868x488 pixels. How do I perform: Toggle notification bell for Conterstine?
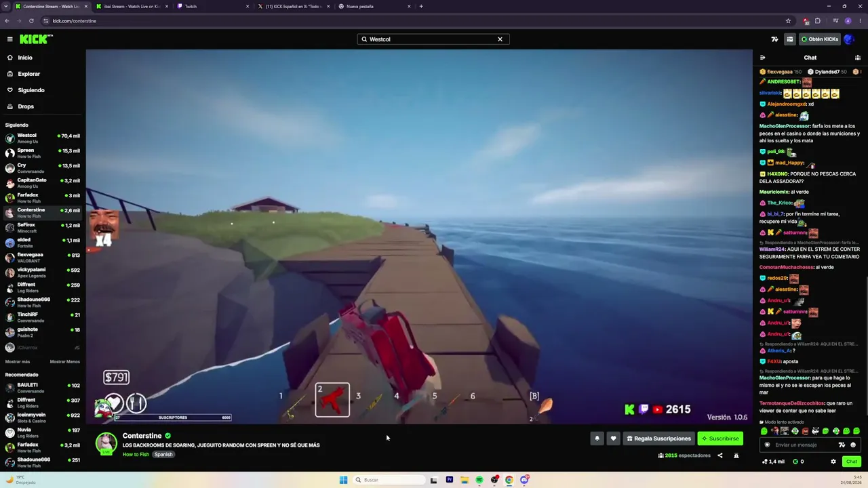[597, 439]
